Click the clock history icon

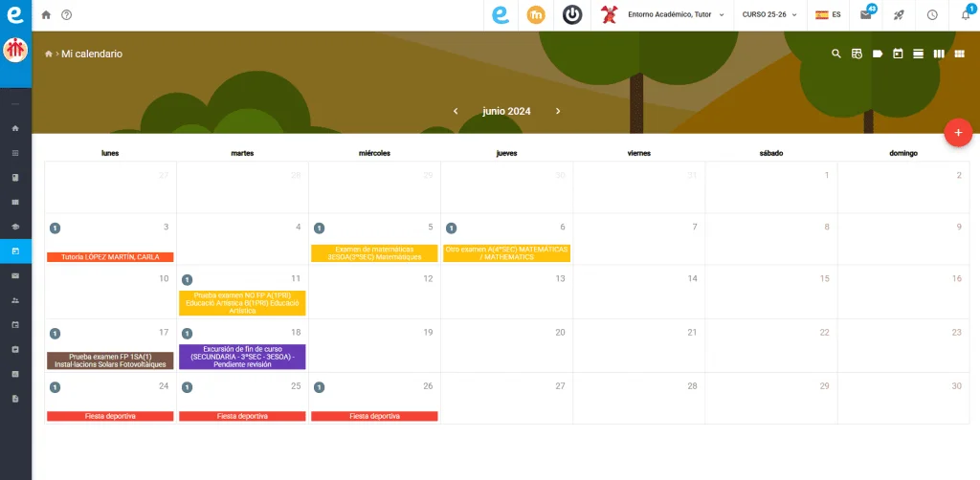tap(932, 15)
